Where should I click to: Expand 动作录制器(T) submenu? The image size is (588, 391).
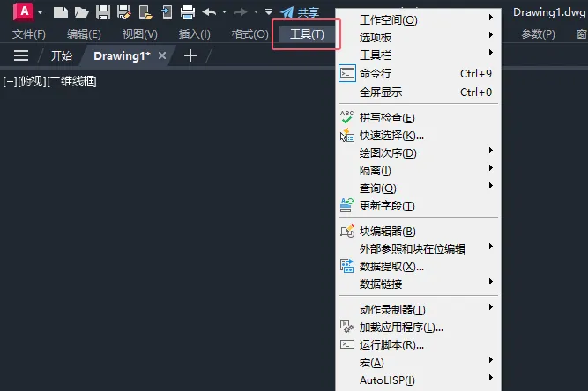(418, 310)
